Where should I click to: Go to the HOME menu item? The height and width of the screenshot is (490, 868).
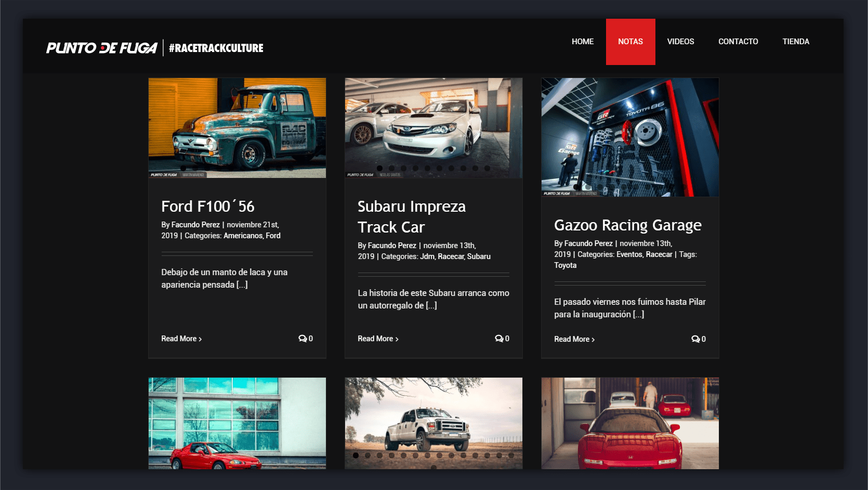[x=583, y=42]
